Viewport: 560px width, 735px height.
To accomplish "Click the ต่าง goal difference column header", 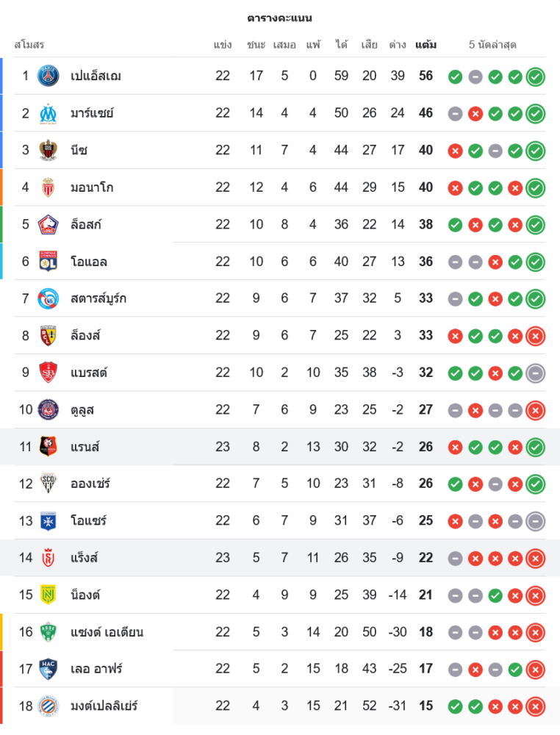I will 398,45.
